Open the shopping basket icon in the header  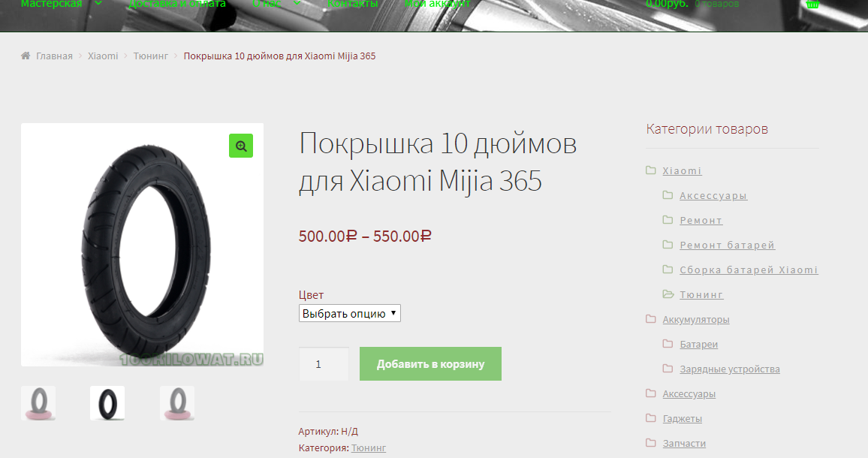point(812,4)
